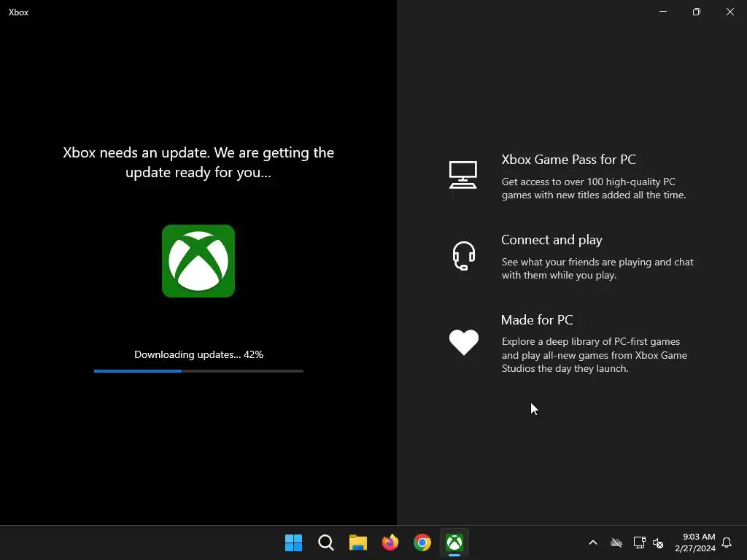Screen dimensions: 747x560
Task: Click the 'Xbox Game Pass for PC' heading
Action: point(568,160)
